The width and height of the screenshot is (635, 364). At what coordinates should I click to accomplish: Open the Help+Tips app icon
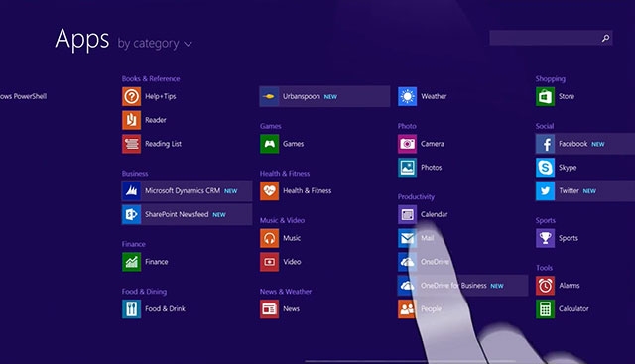pyautogui.click(x=132, y=97)
